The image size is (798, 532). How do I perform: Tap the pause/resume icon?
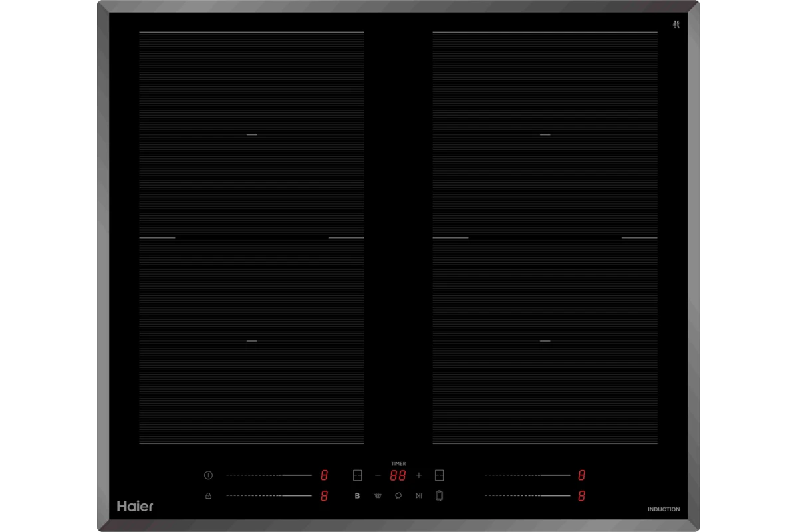[418, 495]
